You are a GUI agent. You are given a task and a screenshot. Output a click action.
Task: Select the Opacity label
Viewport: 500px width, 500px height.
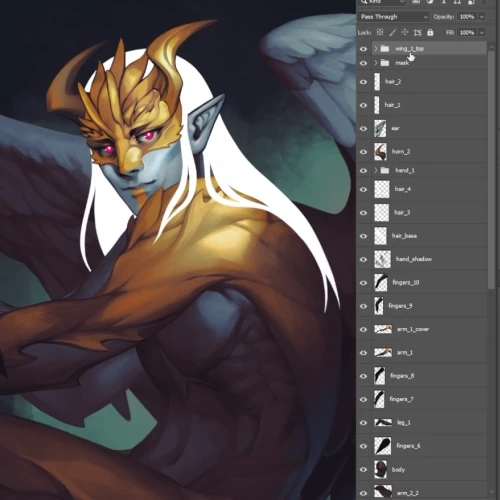tap(444, 17)
